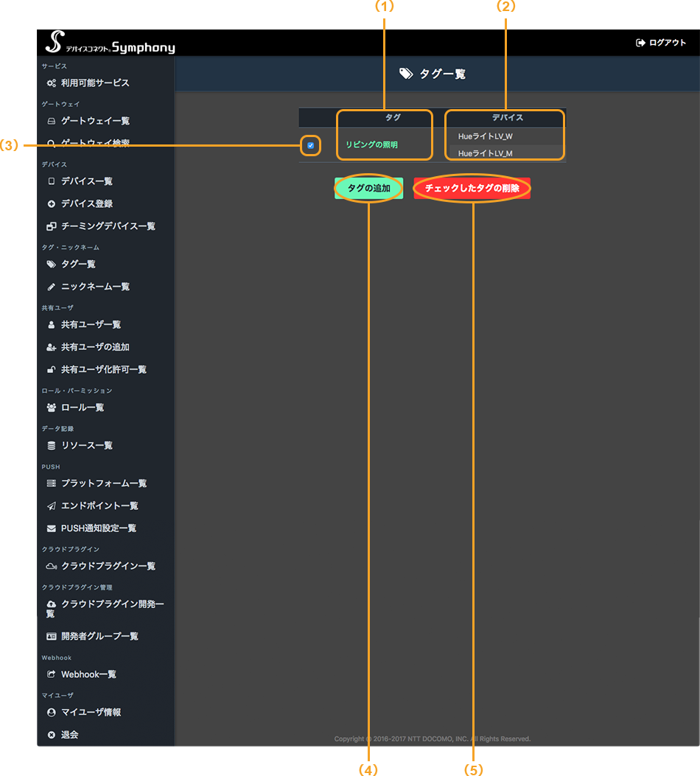Screen dimensions: 700x776
Task: Open PUSH通知設定一覧 menu item
Action: (x=99, y=528)
